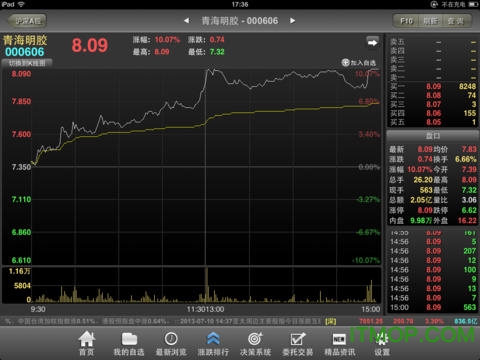Tap the 加入自选 plus icon
Screen dimensions: 480x360
pos(345,62)
